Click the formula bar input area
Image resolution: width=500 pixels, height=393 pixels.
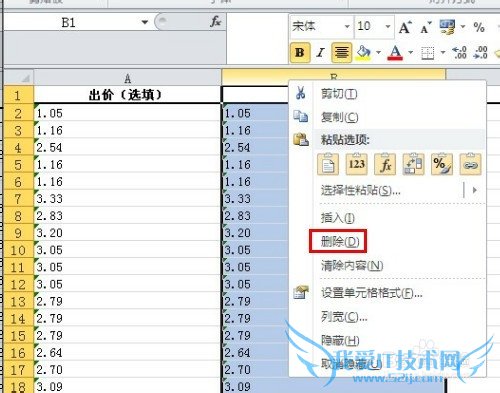(x=257, y=38)
